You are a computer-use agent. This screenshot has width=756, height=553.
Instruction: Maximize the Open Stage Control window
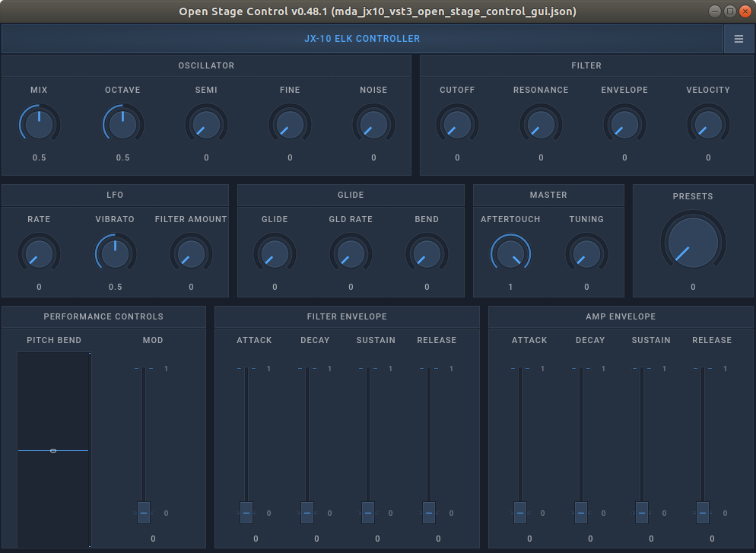click(x=730, y=11)
